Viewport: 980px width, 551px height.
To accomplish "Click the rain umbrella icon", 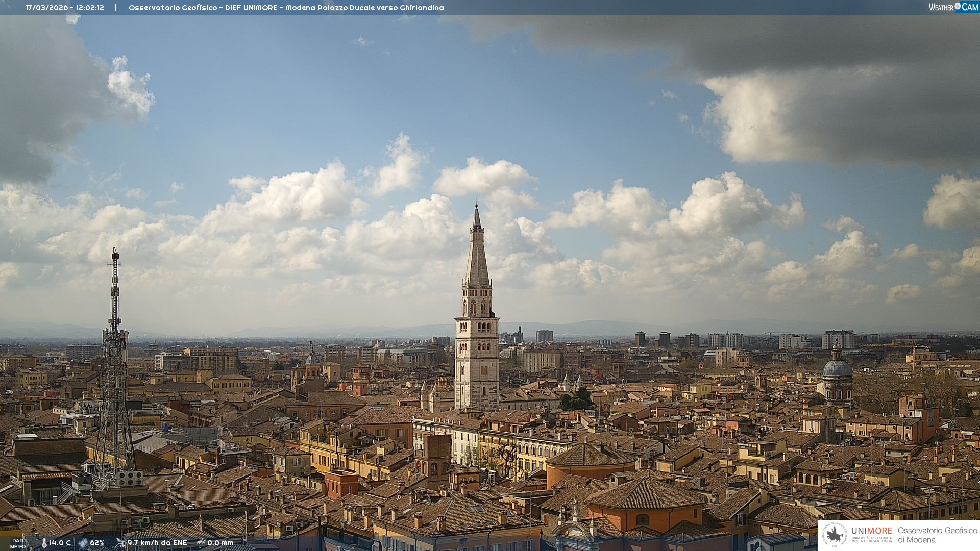I will (x=201, y=543).
